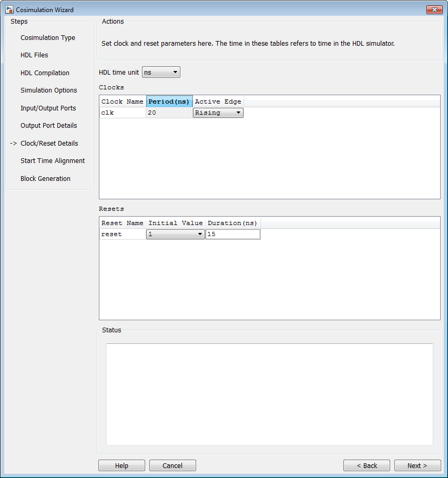Click inside the Status text area

(x=270, y=394)
